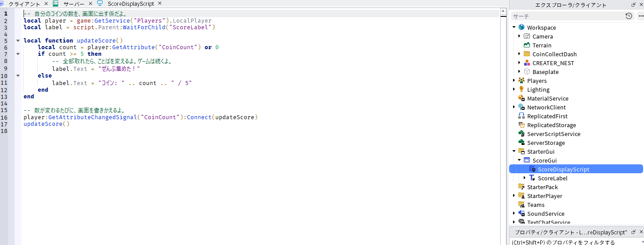Collapse the Workspace tree node
This screenshot has width=644, height=245.
point(514,27)
